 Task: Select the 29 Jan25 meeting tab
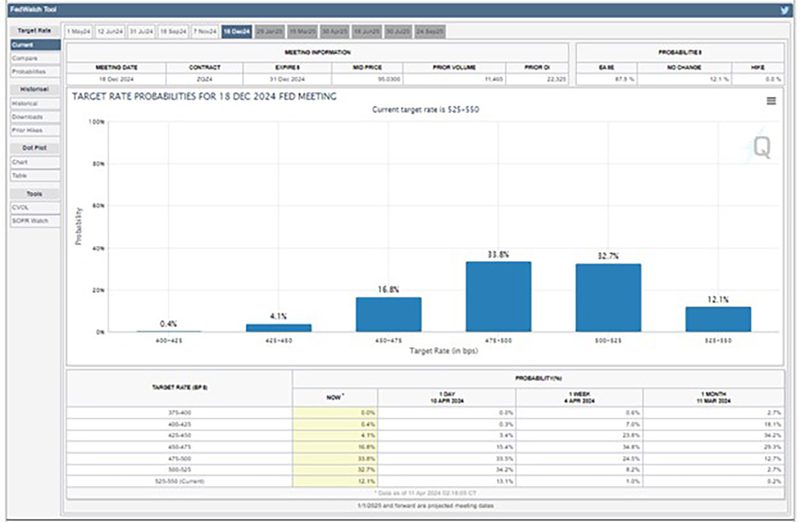270,31
